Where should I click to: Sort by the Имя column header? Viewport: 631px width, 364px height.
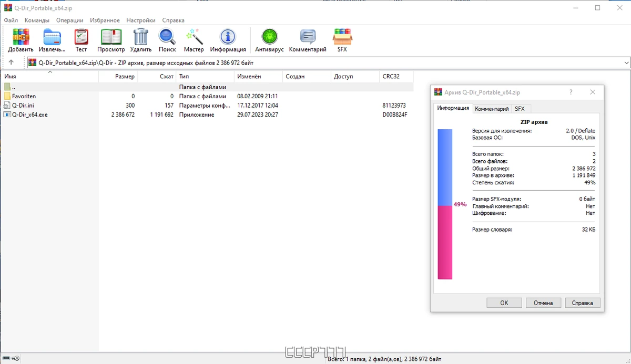click(49, 76)
